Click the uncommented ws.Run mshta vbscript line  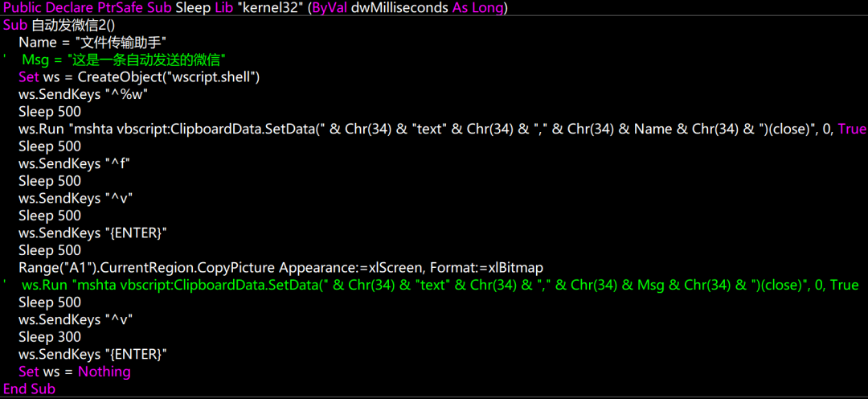(443, 130)
